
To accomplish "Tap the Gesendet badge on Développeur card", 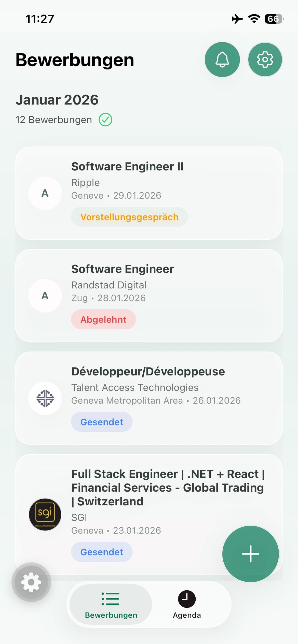I will 102,422.
